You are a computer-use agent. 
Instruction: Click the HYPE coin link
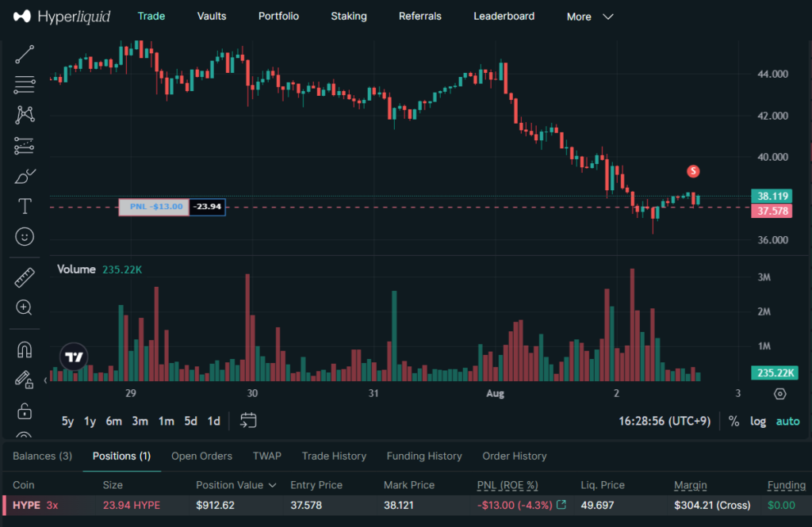[26, 506]
